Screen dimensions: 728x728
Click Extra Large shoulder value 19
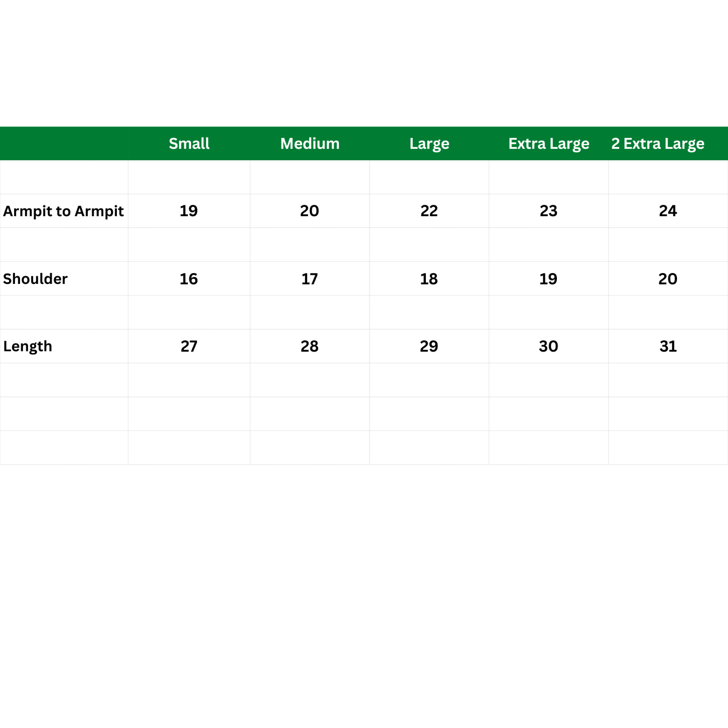tap(548, 278)
